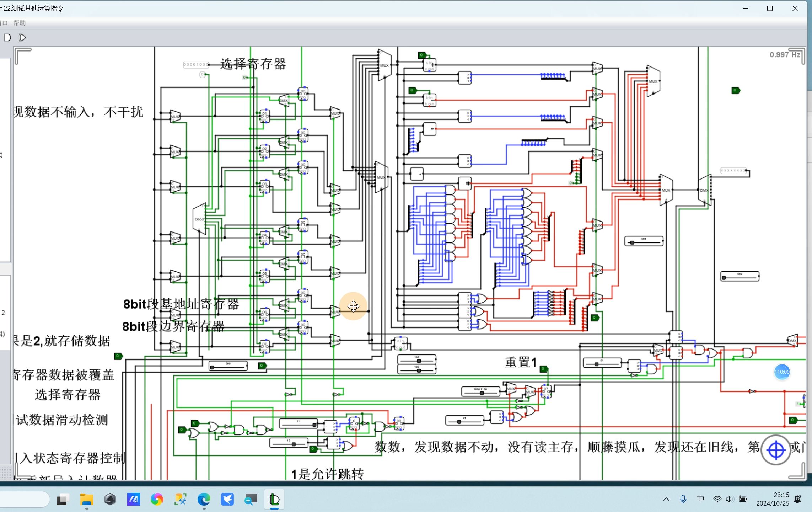Select the large DMX demultiplexer component
This screenshot has height=512, width=812.
tap(705, 190)
